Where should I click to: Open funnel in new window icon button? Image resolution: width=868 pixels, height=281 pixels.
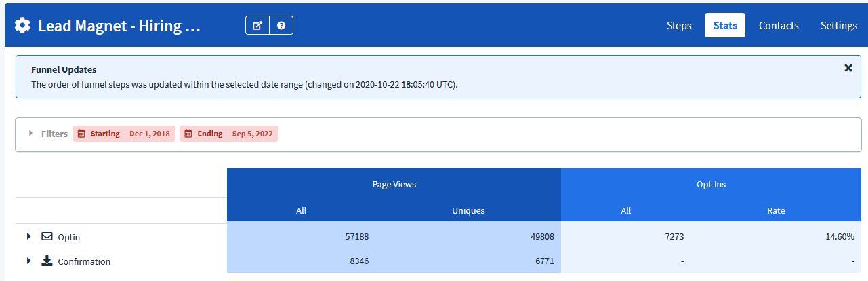(257, 25)
